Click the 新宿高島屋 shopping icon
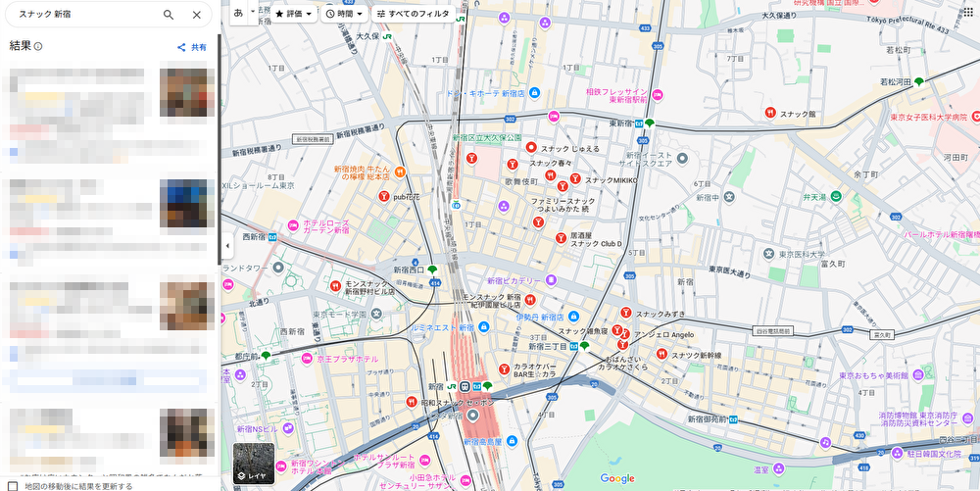 tap(512, 441)
